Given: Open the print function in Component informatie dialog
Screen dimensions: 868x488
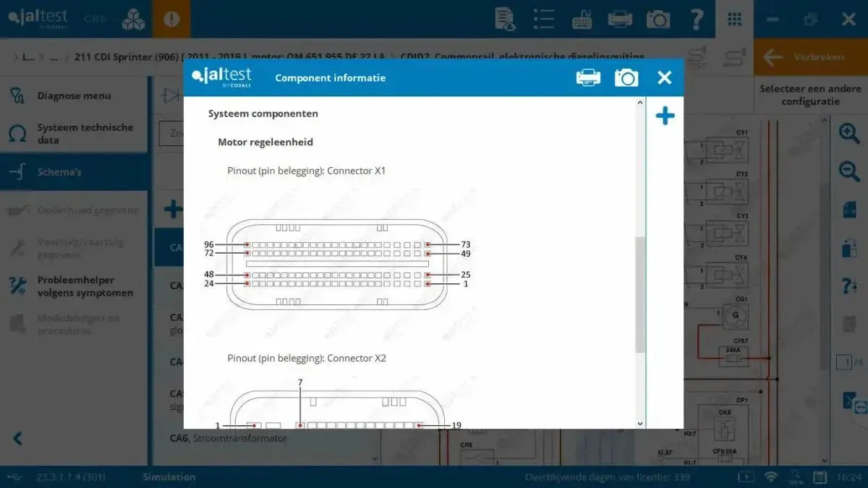Looking at the screenshot, I should [x=588, y=77].
